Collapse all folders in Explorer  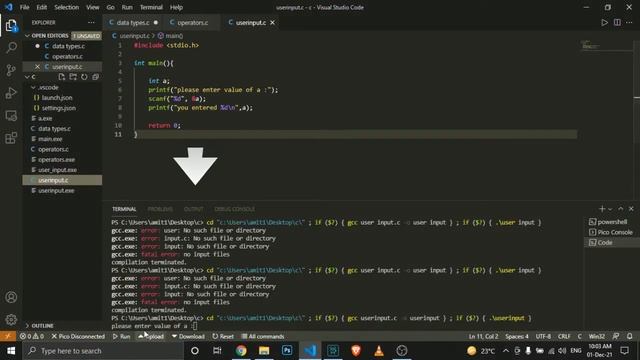96,77
